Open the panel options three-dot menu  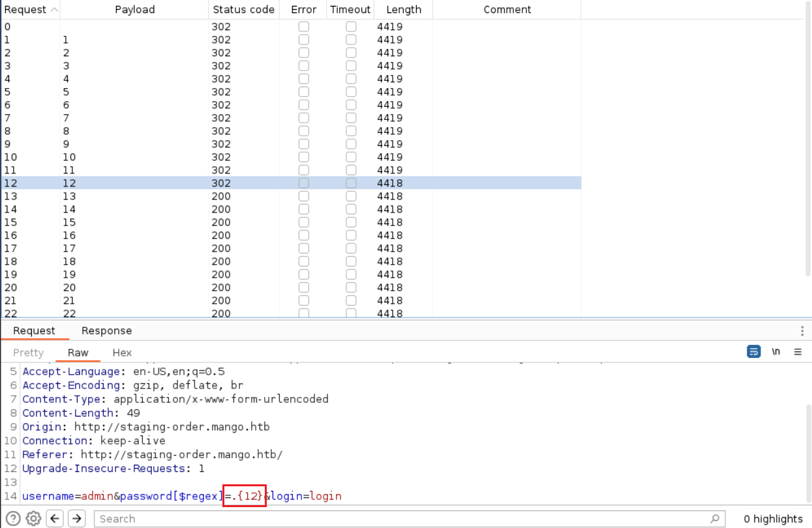pyautogui.click(x=802, y=330)
